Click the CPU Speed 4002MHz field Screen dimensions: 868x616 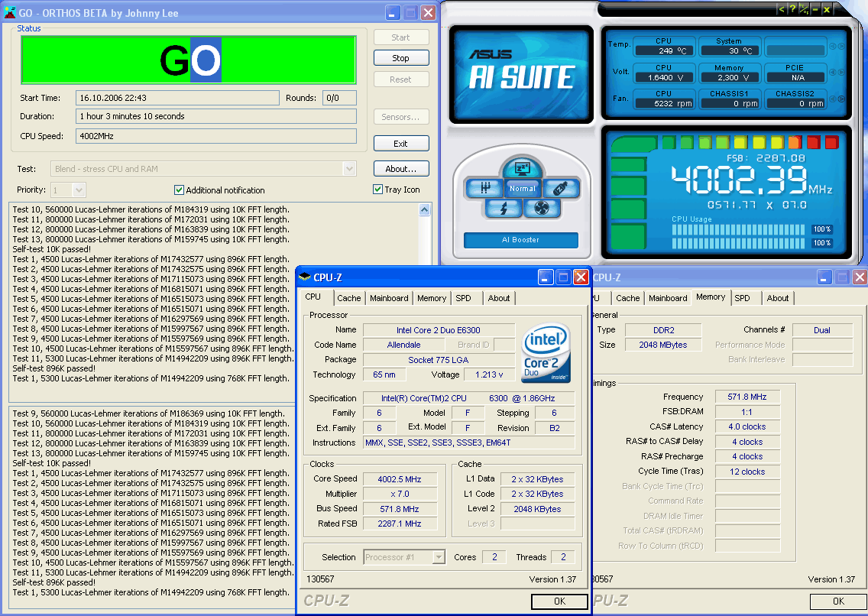(x=216, y=136)
